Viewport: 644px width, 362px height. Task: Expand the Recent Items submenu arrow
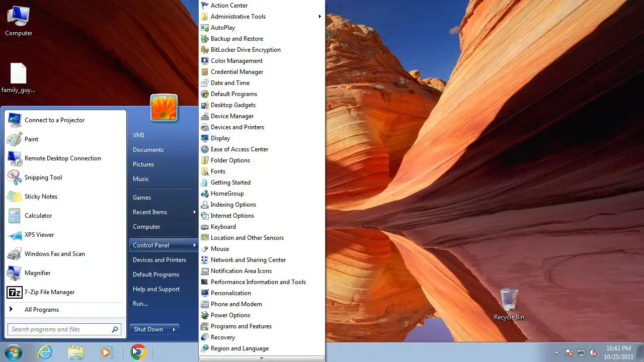tap(194, 212)
